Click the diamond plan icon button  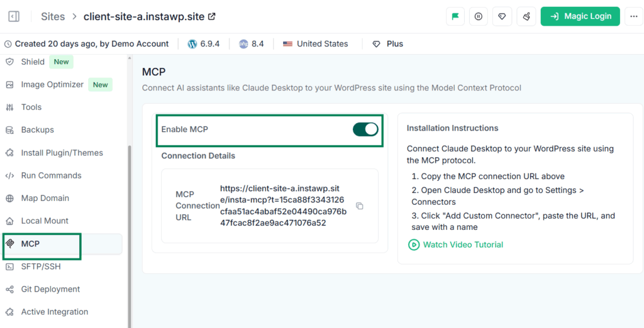502,16
